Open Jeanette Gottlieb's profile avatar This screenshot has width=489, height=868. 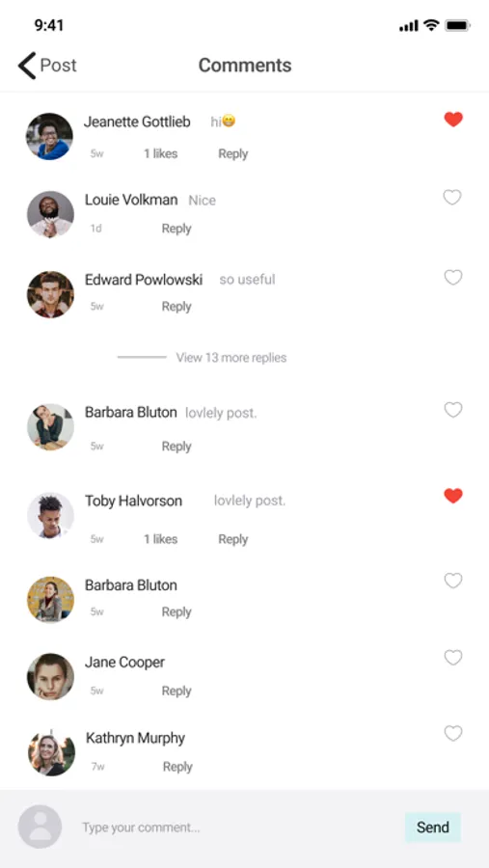pyautogui.click(x=49, y=136)
